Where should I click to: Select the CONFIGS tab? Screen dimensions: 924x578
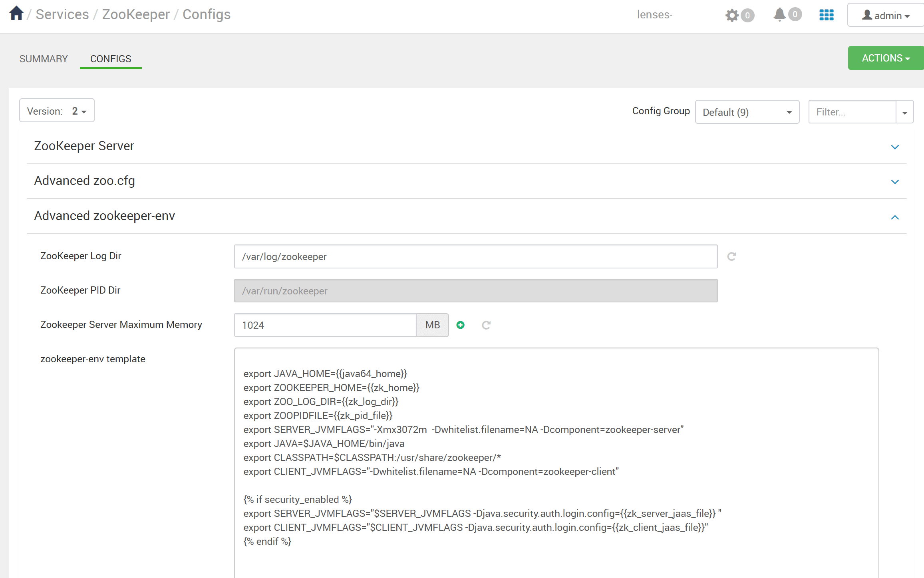(111, 59)
